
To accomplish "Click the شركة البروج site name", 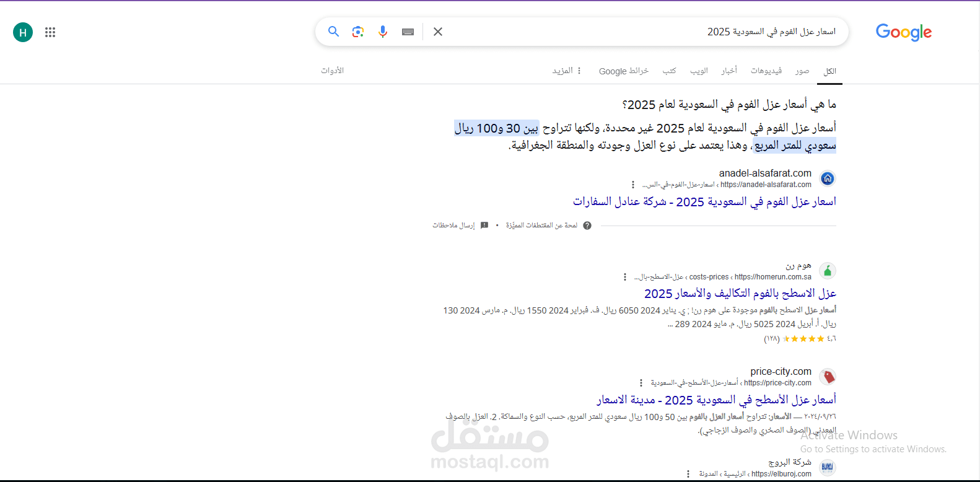I will click(790, 463).
